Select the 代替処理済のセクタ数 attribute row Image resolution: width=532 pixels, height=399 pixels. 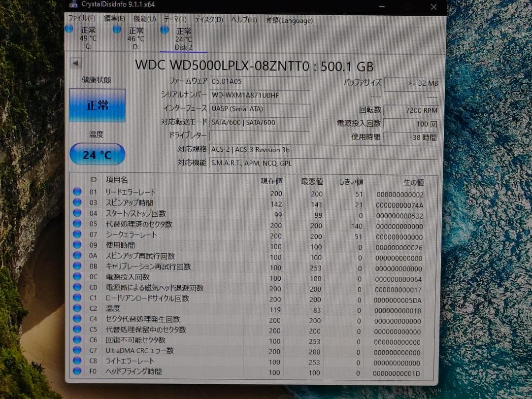(x=253, y=225)
